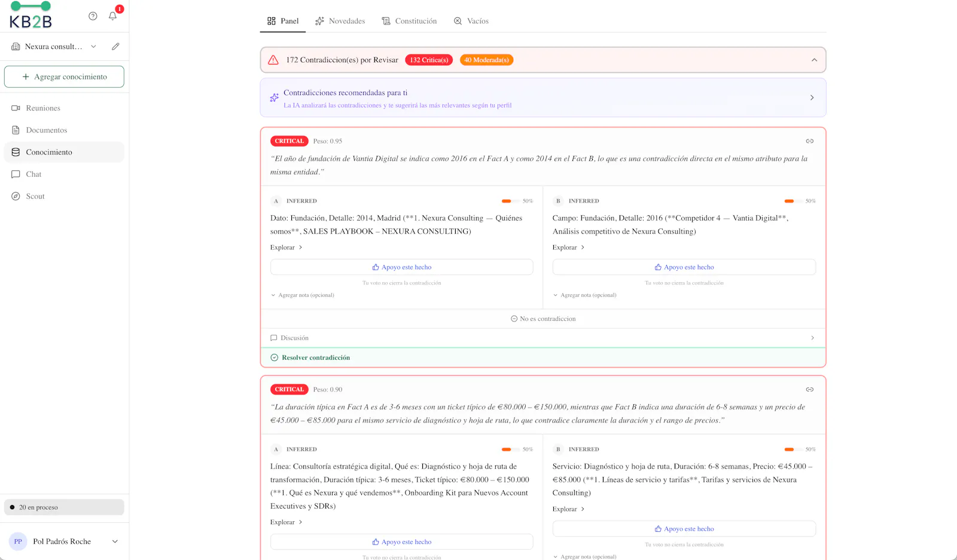
Task: Click the A letter badge of Fundación 2014 fact
Action: point(276,201)
